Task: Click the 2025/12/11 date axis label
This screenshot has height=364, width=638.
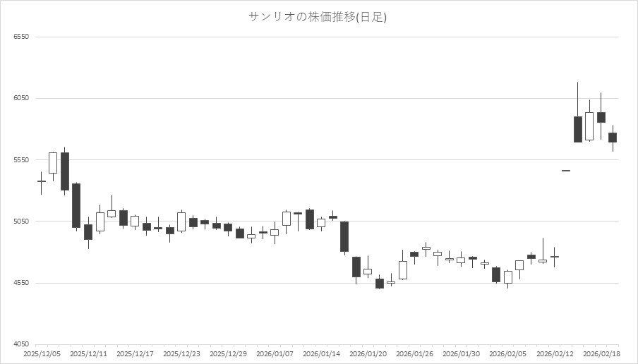Action: 88,353
